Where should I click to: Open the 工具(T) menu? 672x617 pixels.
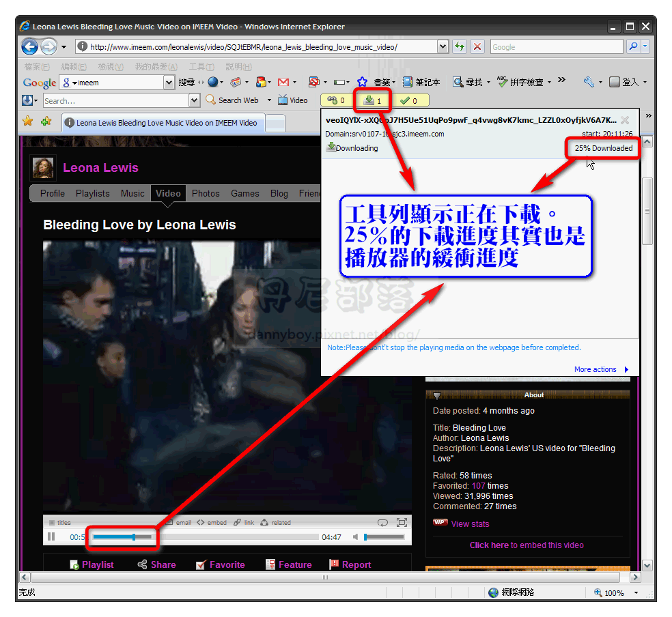[x=201, y=67]
